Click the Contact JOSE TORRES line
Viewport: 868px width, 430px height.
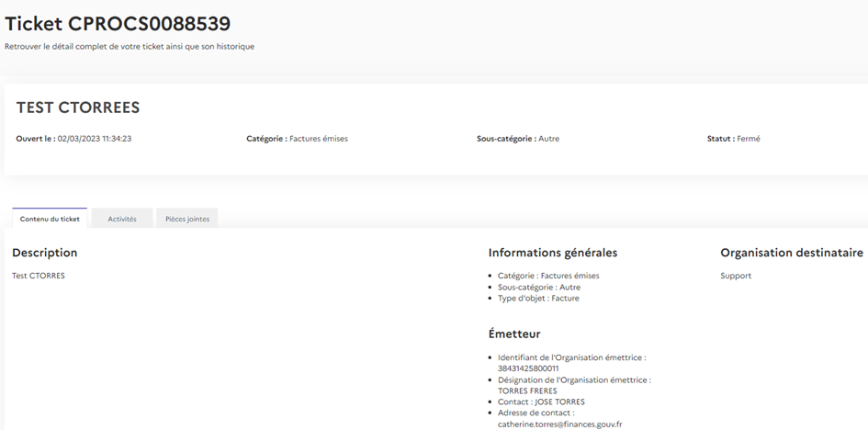[x=541, y=402]
